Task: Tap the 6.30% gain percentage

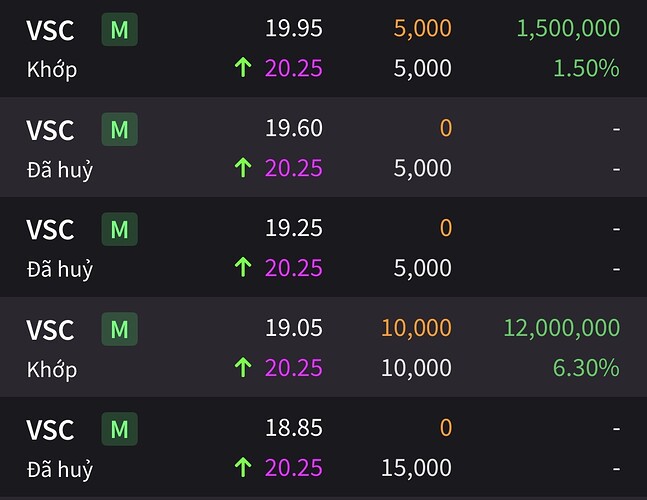Action: 586,368
